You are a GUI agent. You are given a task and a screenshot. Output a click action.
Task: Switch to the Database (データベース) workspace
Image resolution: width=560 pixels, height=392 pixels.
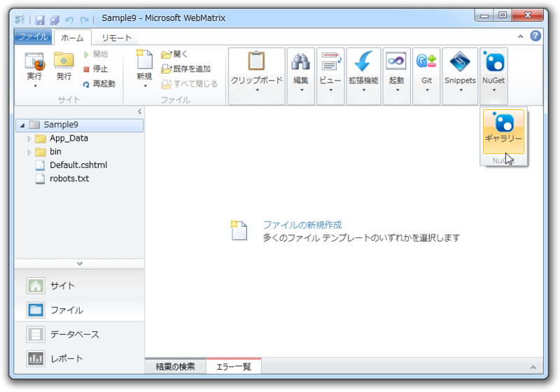[x=79, y=334]
